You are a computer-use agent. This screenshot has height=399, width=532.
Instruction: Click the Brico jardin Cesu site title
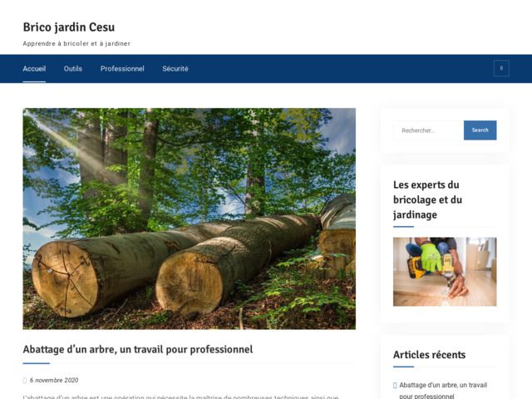point(68,27)
